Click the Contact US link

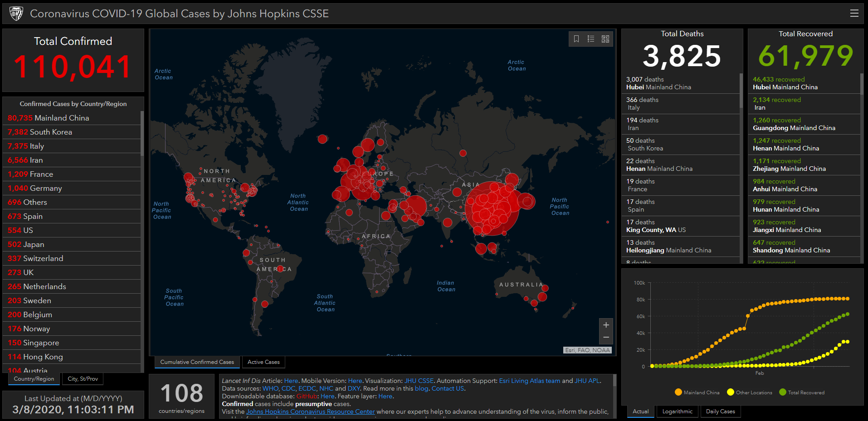(448, 388)
